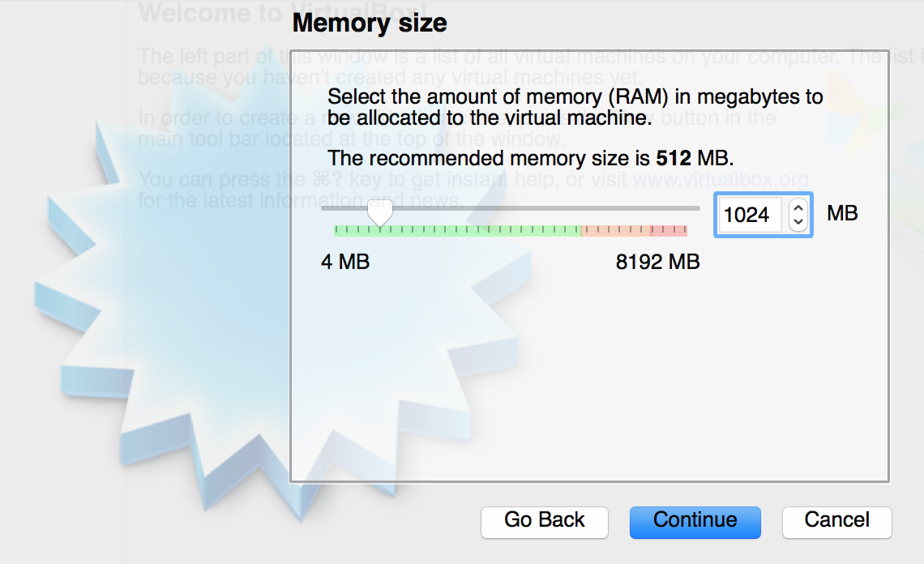The height and width of the screenshot is (564, 924).
Task: Decrease memory with the stepper down arrow
Action: pyautogui.click(x=798, y=222)
